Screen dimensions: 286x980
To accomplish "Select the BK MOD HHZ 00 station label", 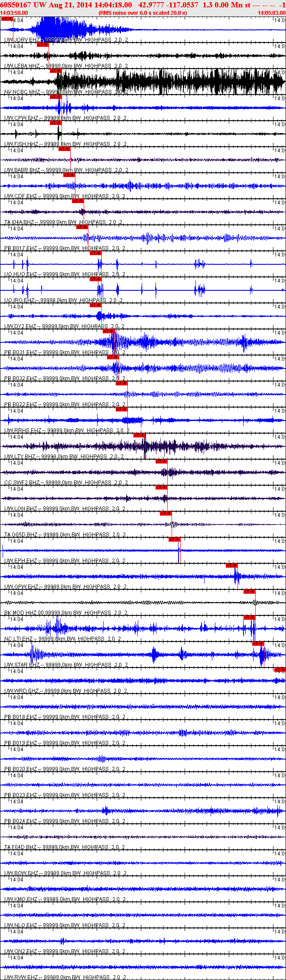I will click(x=26, y=613).
